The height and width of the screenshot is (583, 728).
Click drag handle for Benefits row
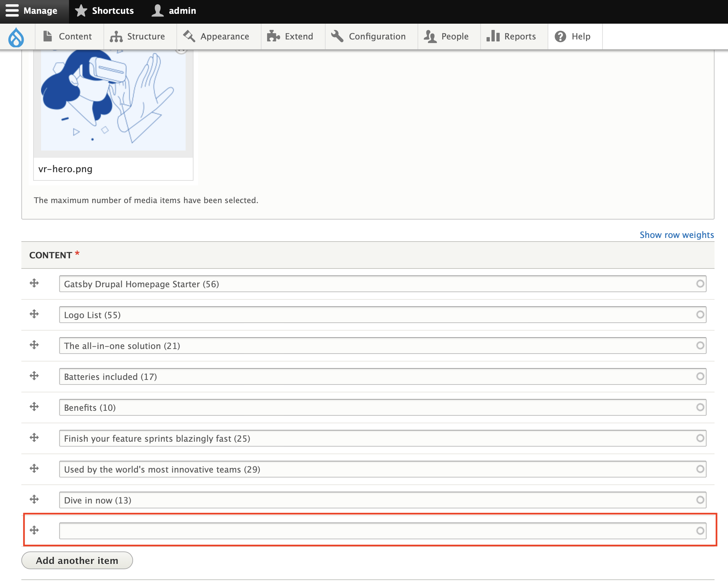[x=34, y=407]
